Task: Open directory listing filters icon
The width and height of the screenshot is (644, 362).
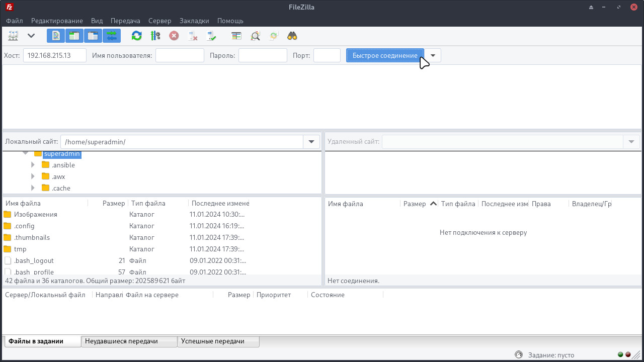Action: coord(236,36)
